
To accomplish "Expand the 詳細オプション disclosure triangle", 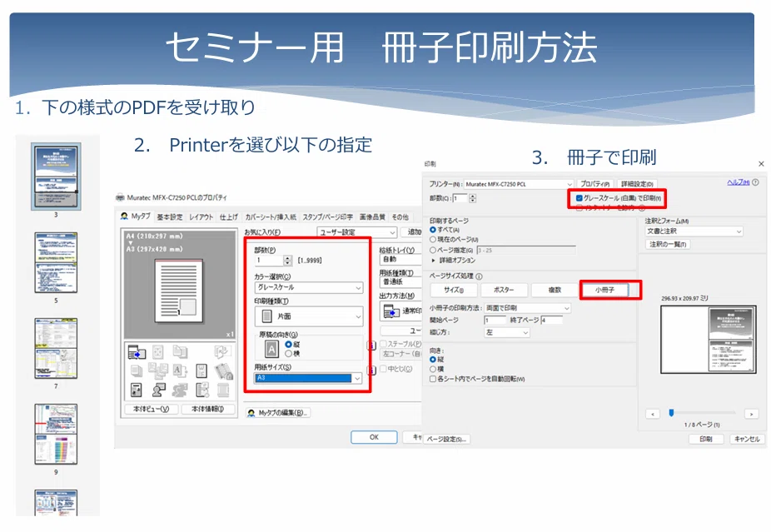I will [433, 260].
